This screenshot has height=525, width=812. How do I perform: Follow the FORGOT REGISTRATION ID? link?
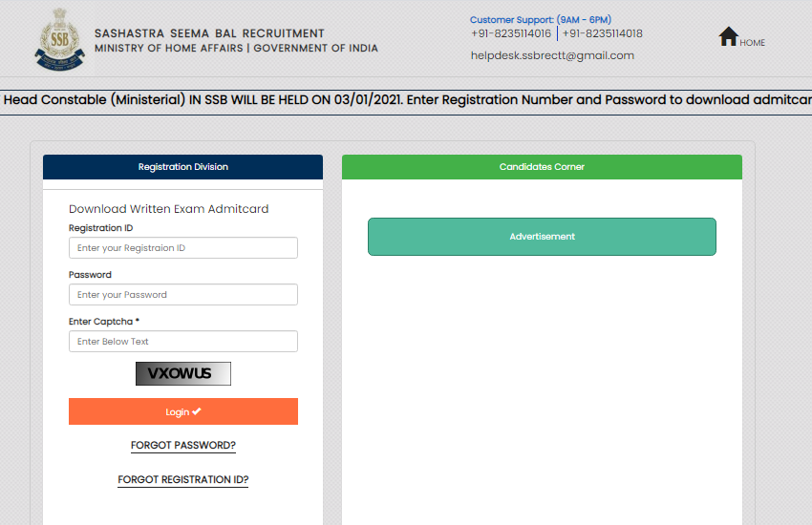183,480
